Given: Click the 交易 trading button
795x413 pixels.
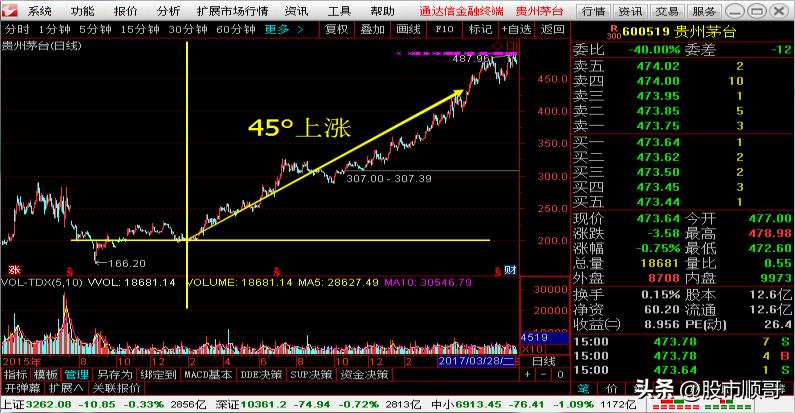Looking at the screenshot, I should click(667, 11).
